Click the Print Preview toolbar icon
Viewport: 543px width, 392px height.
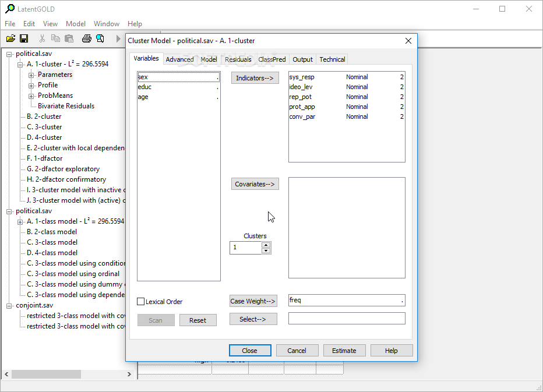coord(100,38)
